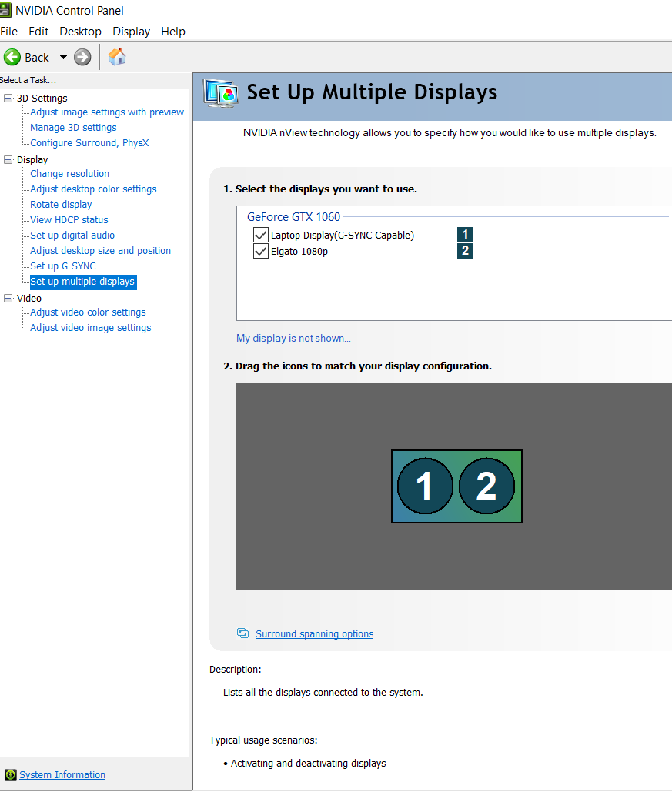Collapse the 3D Settings tree node
The height and width of the screenshot is (792, 672).
click(x=8, y=98)
